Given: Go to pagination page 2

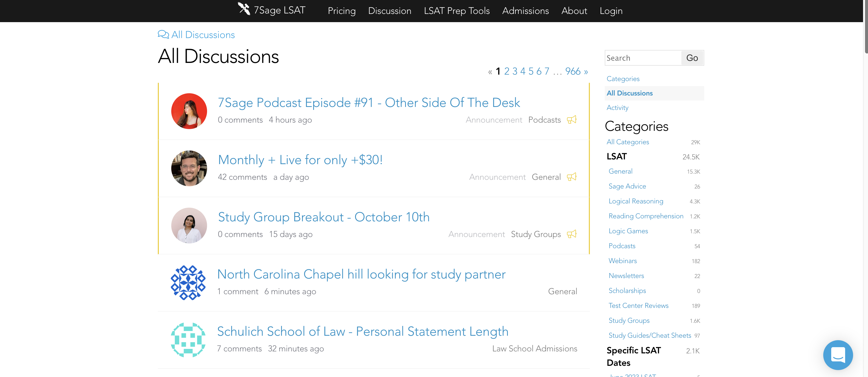Looking at the screenshot, I should click(506, 71).
